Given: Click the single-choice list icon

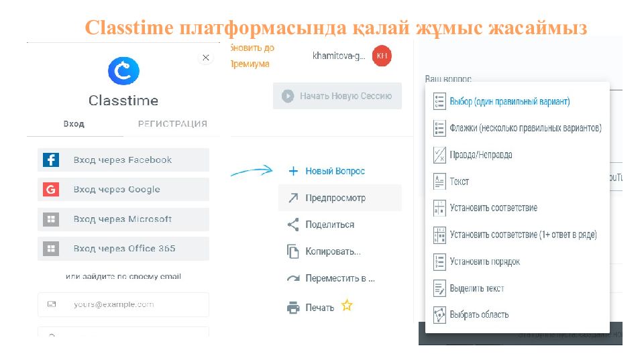Looking at the screenshot, I should [439, 101].
